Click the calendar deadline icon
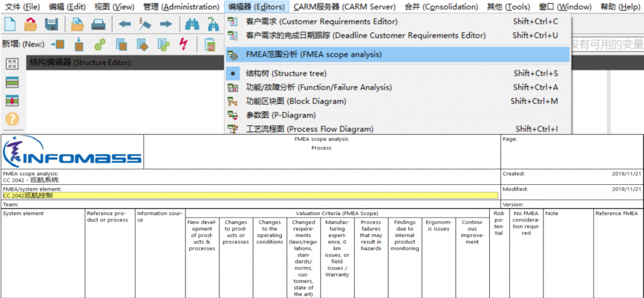The width and height of the screenshot is (644, 298). coord(210,45)
